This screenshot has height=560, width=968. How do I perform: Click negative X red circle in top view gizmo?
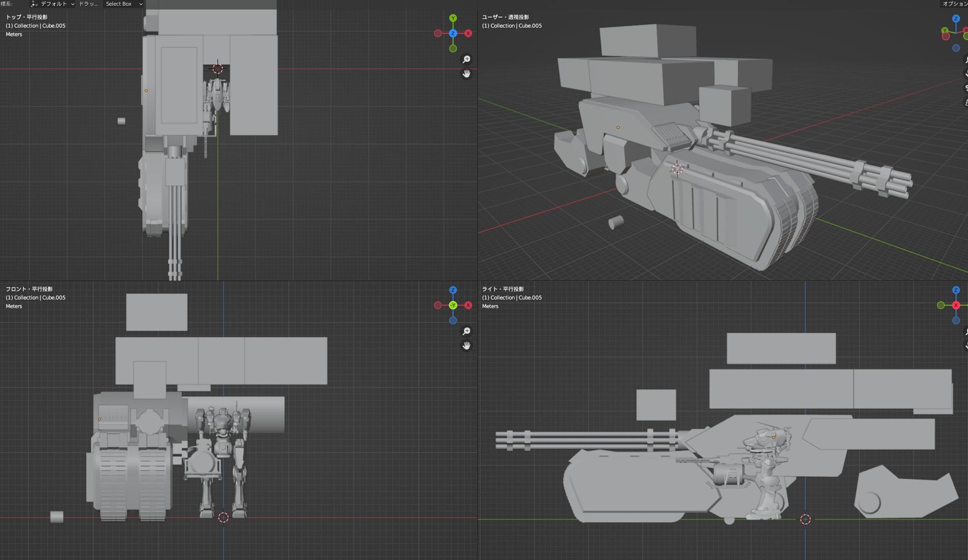[x=438, y=33]
